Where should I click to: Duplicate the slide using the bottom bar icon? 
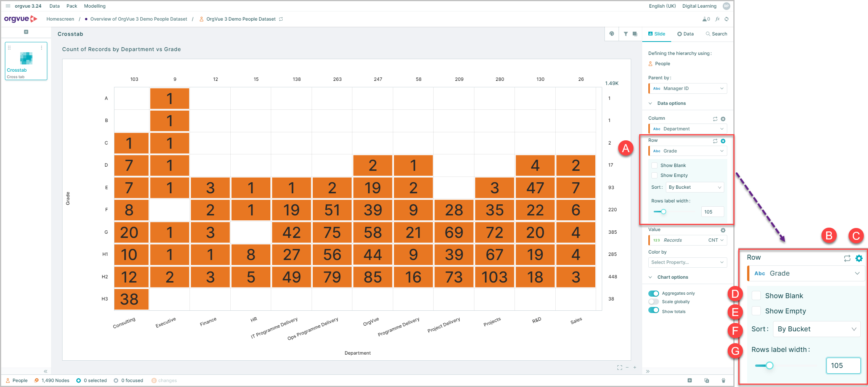tap(707, 381)
